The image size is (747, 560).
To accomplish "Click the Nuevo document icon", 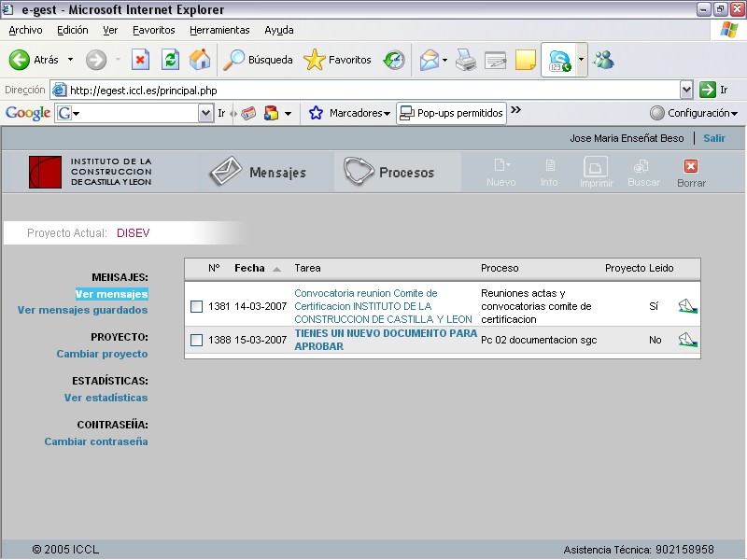I will click(501, 166).
